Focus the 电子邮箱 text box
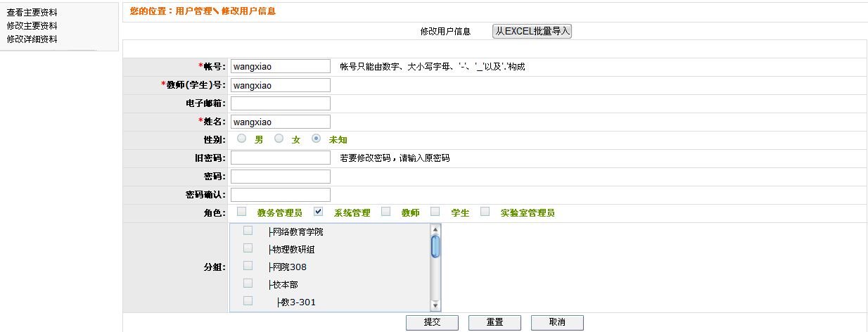868x332 pixels. 280,103
